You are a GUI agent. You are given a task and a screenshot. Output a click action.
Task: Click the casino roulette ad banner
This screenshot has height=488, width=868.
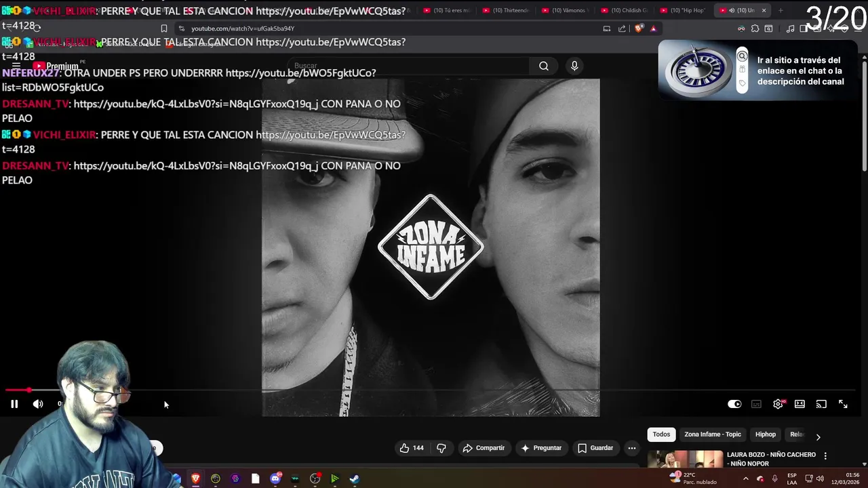tap(758, 70)
